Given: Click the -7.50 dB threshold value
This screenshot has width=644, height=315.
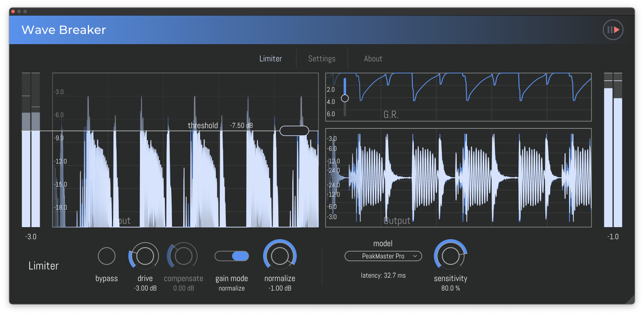Looking at the screenshot, I should (x=241, y=126).
